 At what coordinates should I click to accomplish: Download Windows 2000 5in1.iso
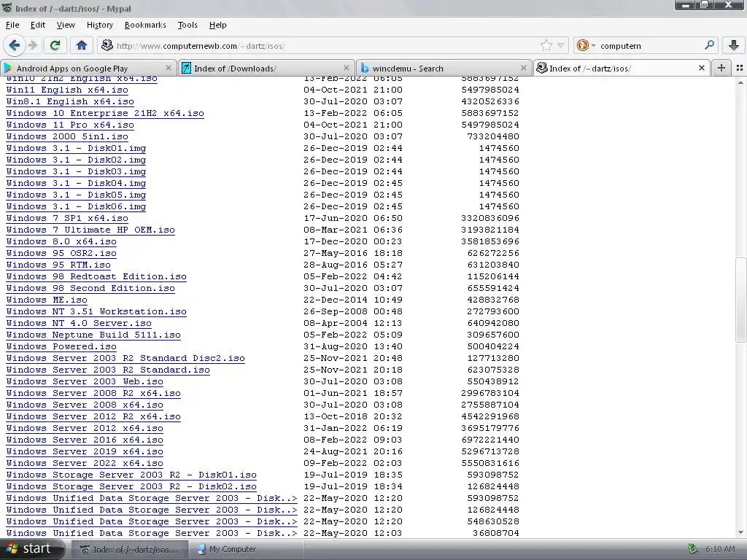tap(67, 136)
